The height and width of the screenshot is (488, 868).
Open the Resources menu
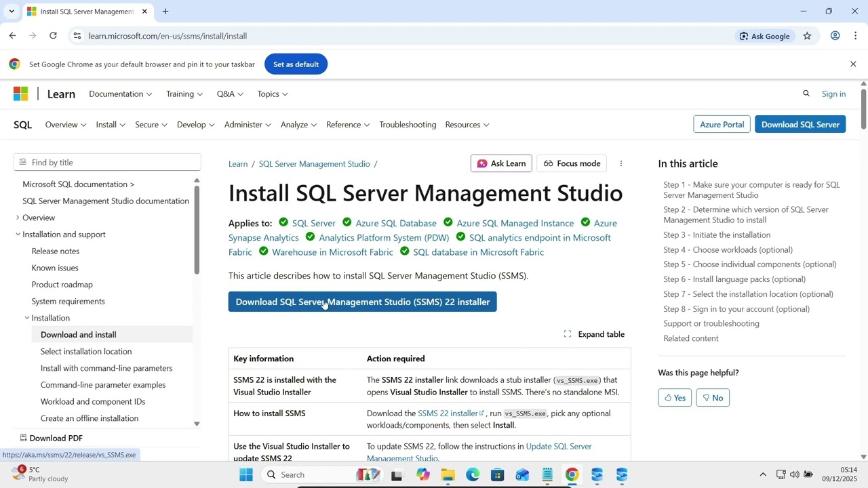tap(467, 125)
